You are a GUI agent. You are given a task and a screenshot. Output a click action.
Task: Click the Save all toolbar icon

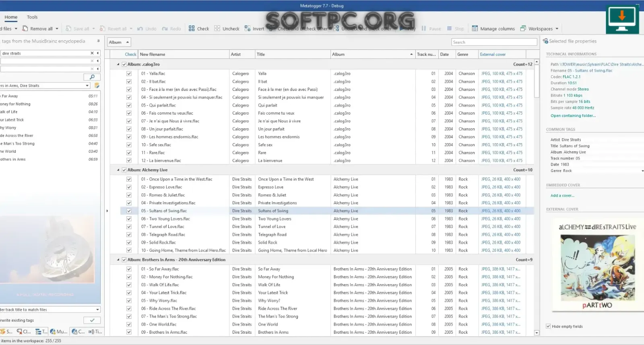click(x=68, y=29)
